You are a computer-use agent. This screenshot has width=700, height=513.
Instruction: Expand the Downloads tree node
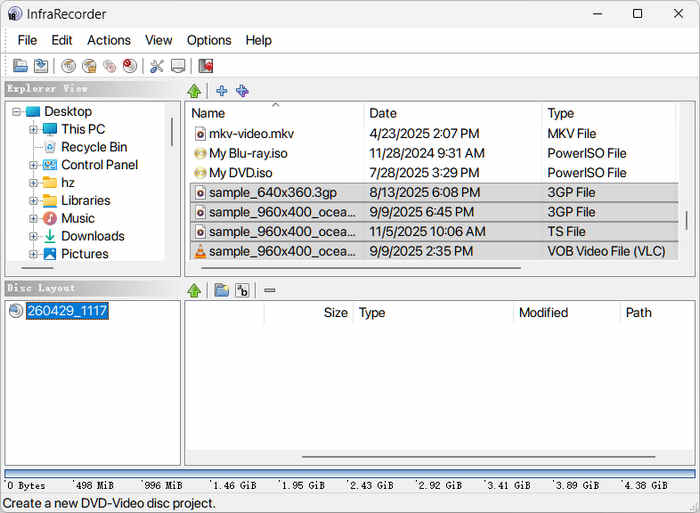point(33,236)
